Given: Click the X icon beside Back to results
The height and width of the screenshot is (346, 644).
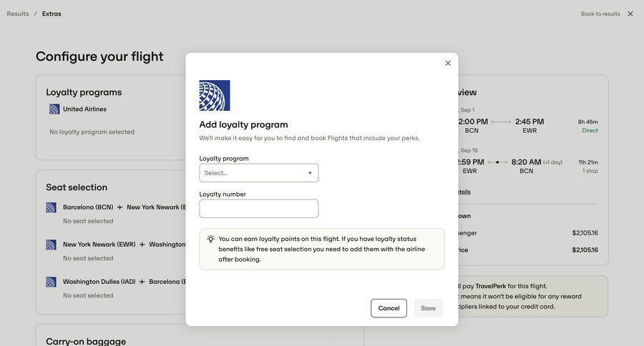Looking at the screenshot, I should (630, 14).
